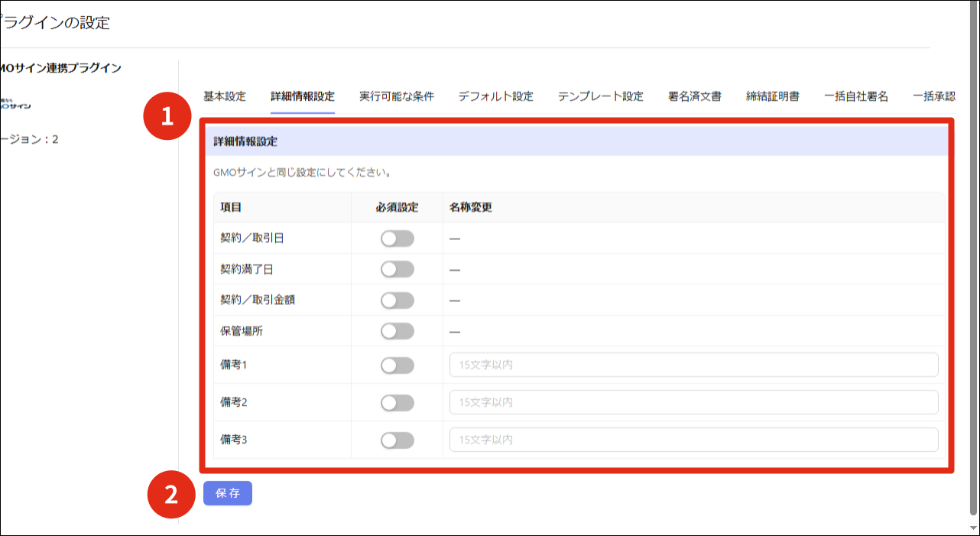Enable required toggle for 備考2
This screenshot has width=980, height=536.
click(x=398, y=403)
